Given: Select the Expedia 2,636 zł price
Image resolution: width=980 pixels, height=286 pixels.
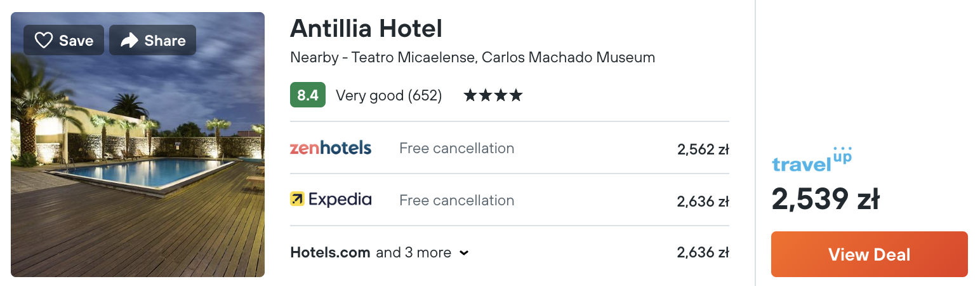Looking at the screenshot, I should click(703, 201).
